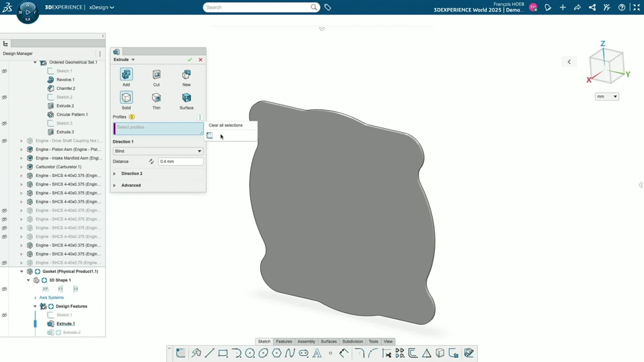Toggle visibility of Sketch.3
The height and width of the screenshot is (362, 644).
click(5, 123)
